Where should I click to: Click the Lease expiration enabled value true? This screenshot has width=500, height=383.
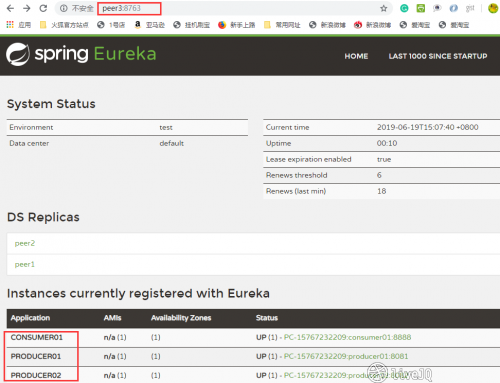pyautogui.click(x=384, y=159)
